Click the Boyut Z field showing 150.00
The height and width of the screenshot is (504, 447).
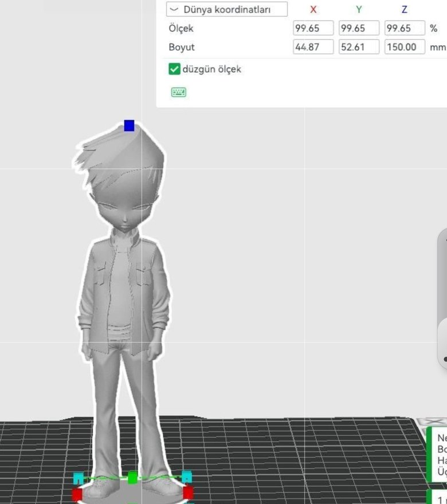click(x=405, y=47)
